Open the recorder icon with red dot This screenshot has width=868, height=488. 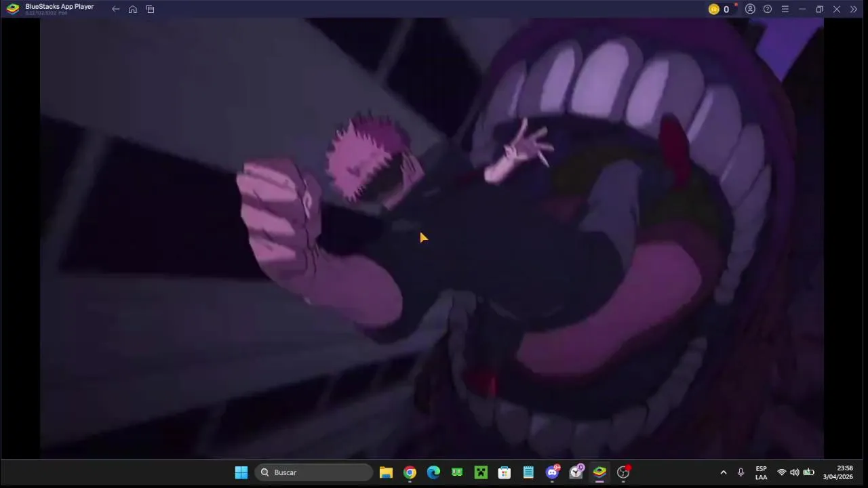pyautogui.click(x=623, y=472)
